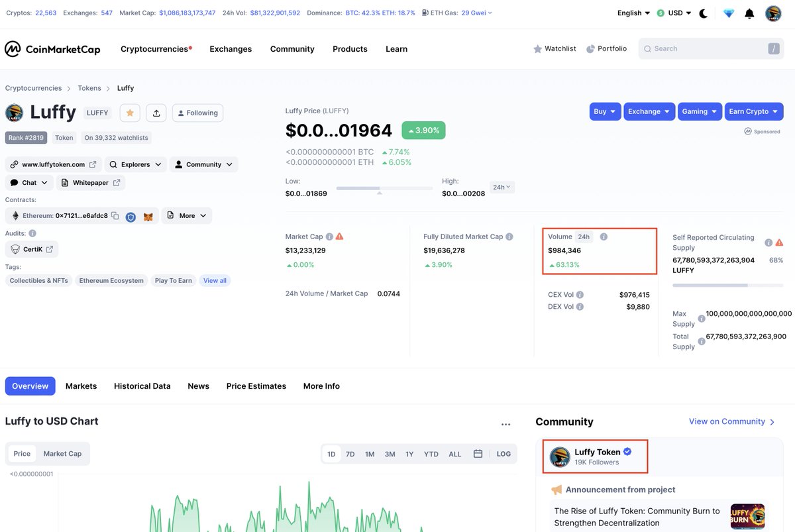Select 1D chart timeframe
This screenshot has width=795, height=532.
pyautogui.click(x=331, y=454)
